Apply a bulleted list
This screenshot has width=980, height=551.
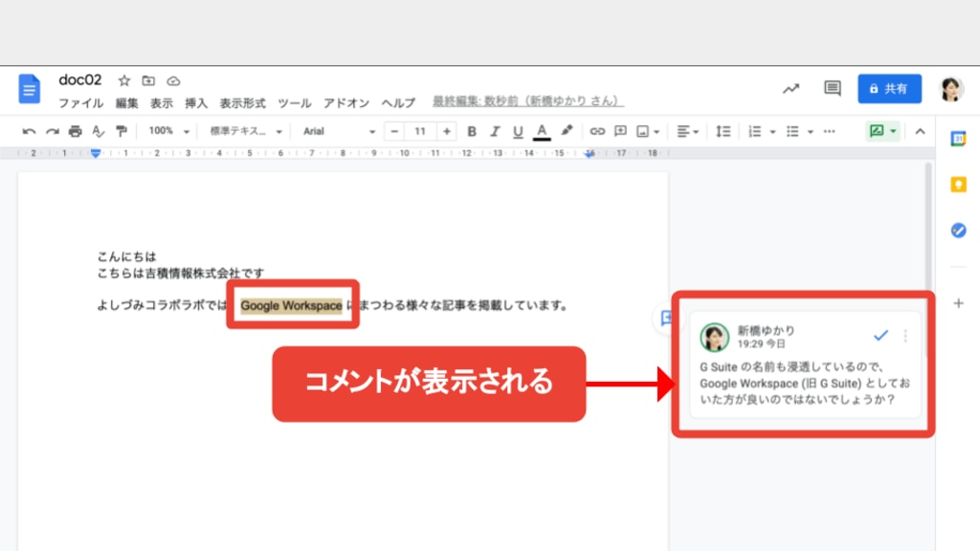[792, 131]
